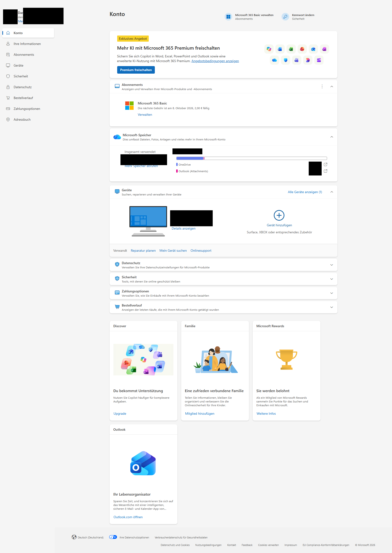Click Mein Gerät suchen

click(173, 251)
